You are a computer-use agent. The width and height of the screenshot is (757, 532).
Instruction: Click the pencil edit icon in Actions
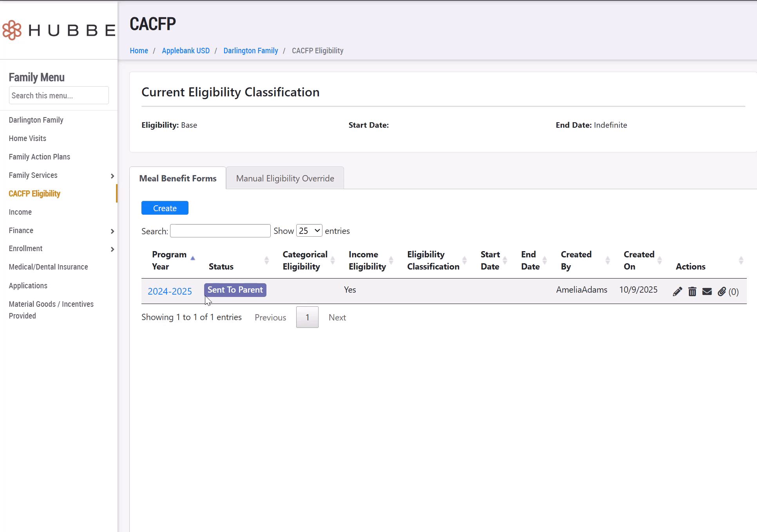tap(677, 291)
